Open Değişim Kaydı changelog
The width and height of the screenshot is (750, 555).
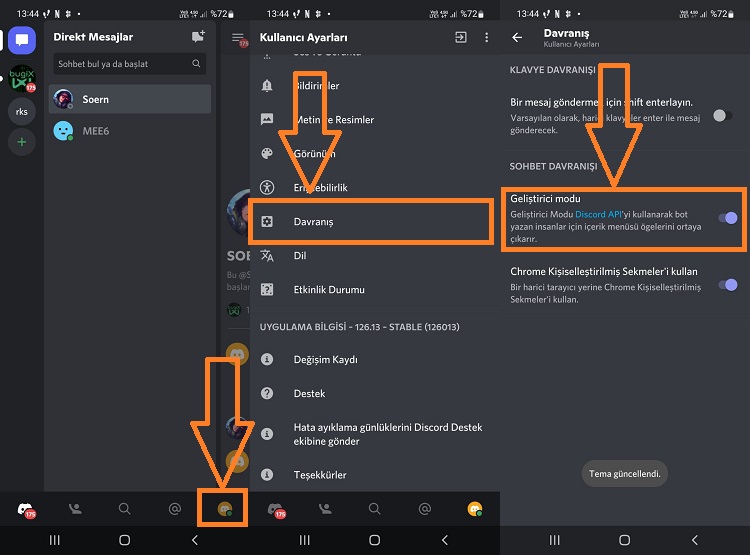[375, 359]
